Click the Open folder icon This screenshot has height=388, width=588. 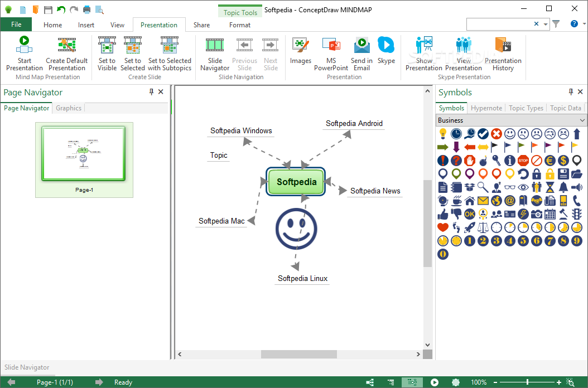point(35,9)
